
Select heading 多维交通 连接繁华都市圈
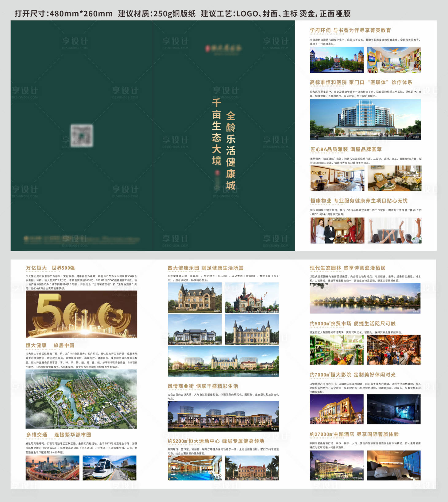click(x=59, y=435)
